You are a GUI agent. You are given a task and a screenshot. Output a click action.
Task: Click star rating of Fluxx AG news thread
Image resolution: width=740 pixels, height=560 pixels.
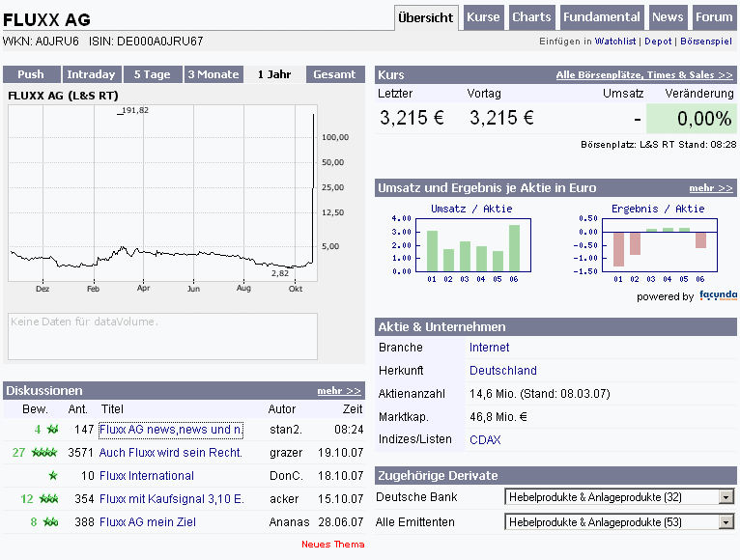52,430
